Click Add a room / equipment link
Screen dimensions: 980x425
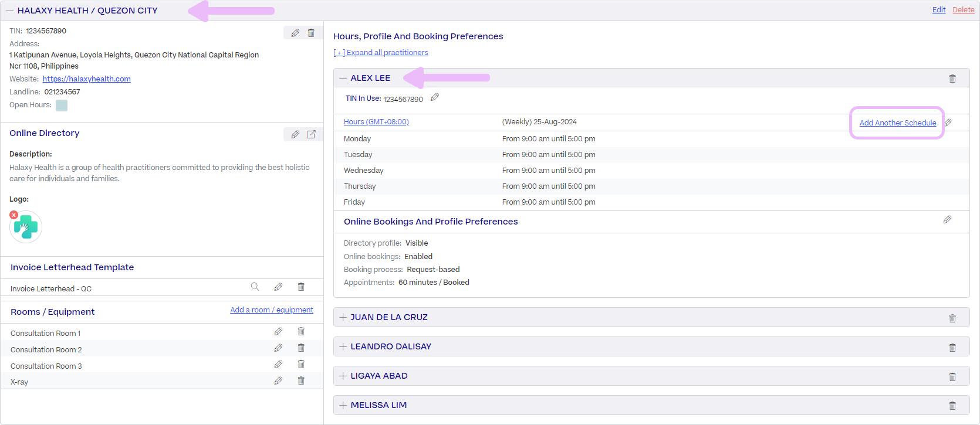tap(272, 310)
